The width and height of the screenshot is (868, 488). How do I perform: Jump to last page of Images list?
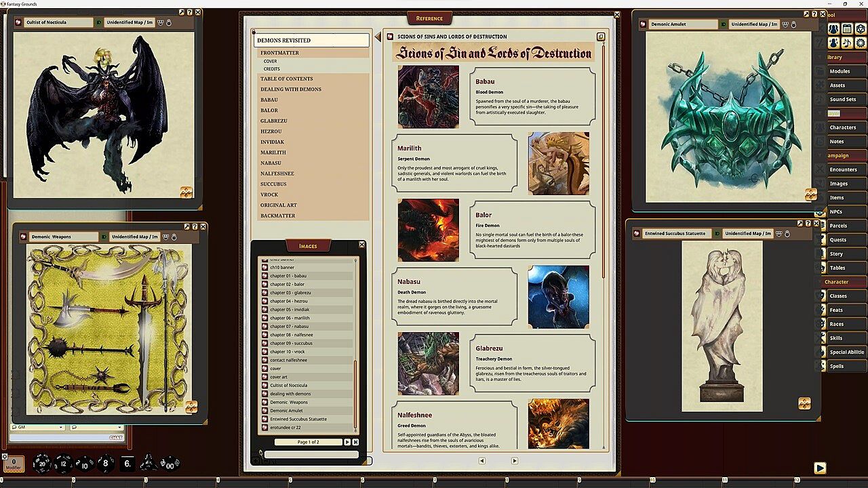(x=355, y=442)
